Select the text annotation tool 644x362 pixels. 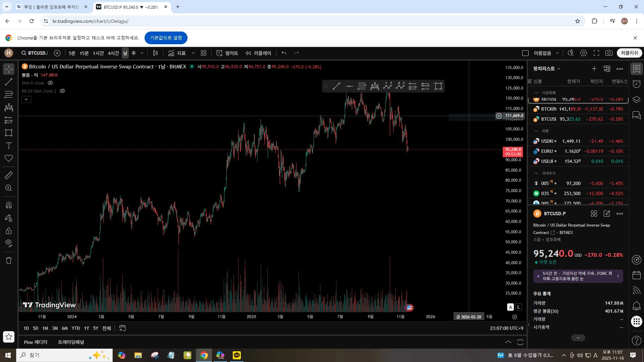(9, 145)
